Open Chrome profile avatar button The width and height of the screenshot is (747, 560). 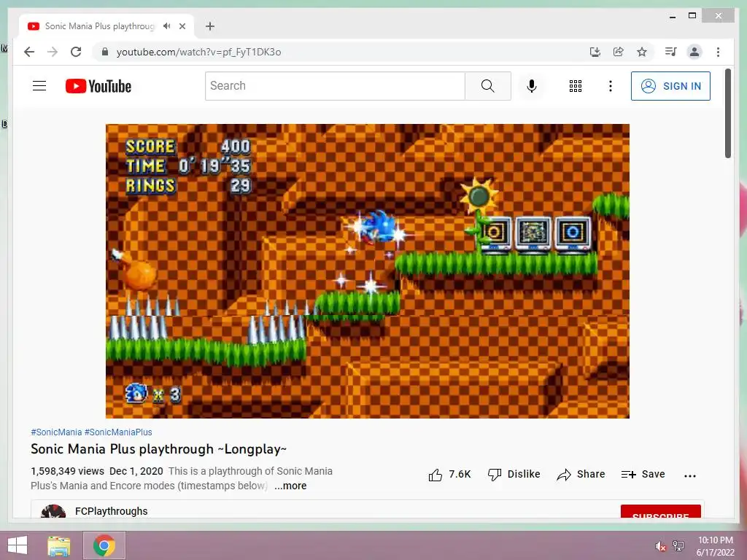694,52
